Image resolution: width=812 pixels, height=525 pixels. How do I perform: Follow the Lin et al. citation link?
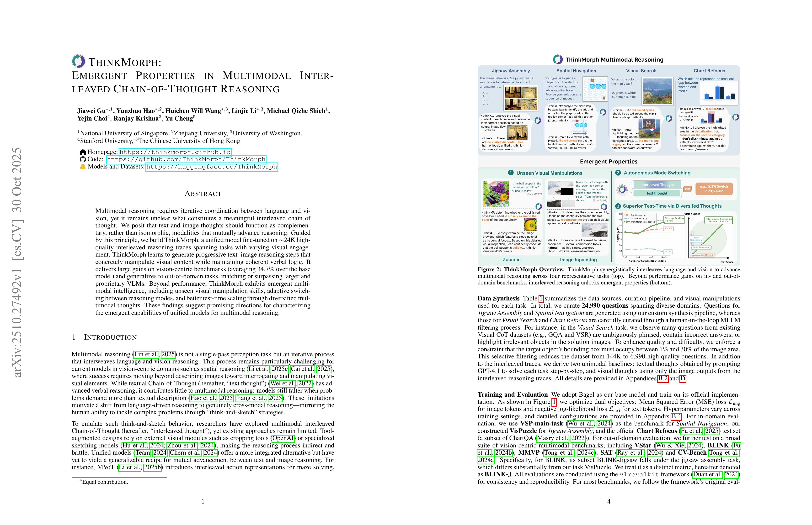point(146,354)
